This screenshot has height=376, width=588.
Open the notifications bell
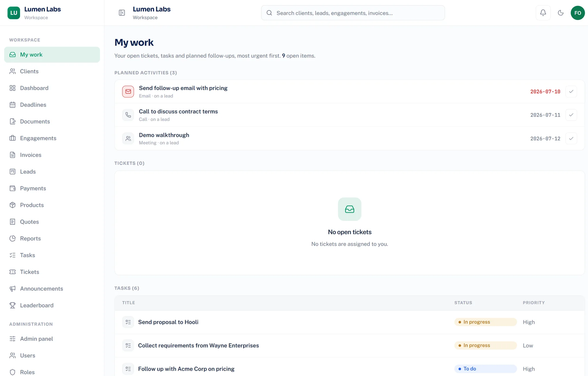coord(543,13)
